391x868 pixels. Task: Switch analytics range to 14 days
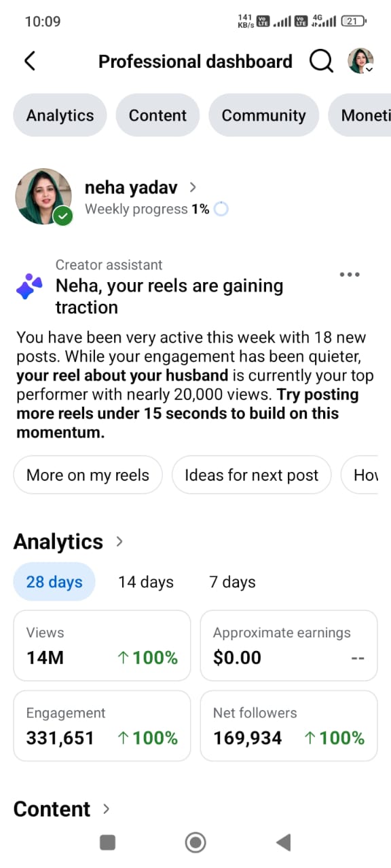coord(146,582)
